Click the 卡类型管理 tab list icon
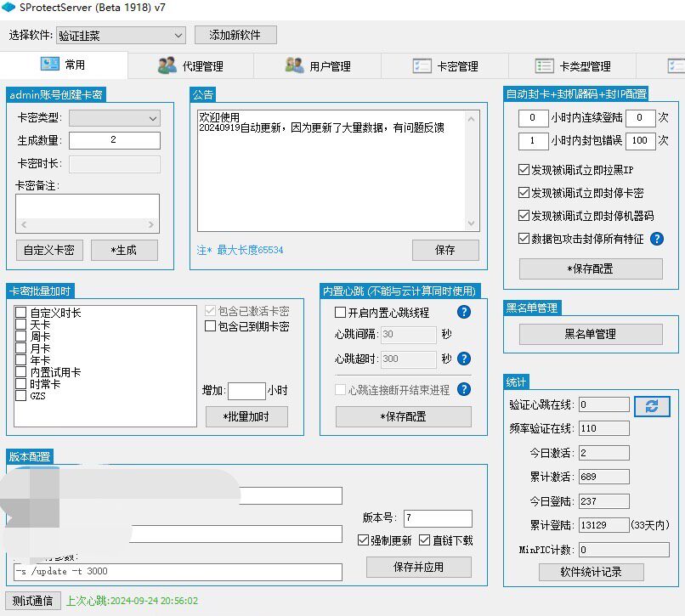685x616 pixels. [x=544, y=66]
